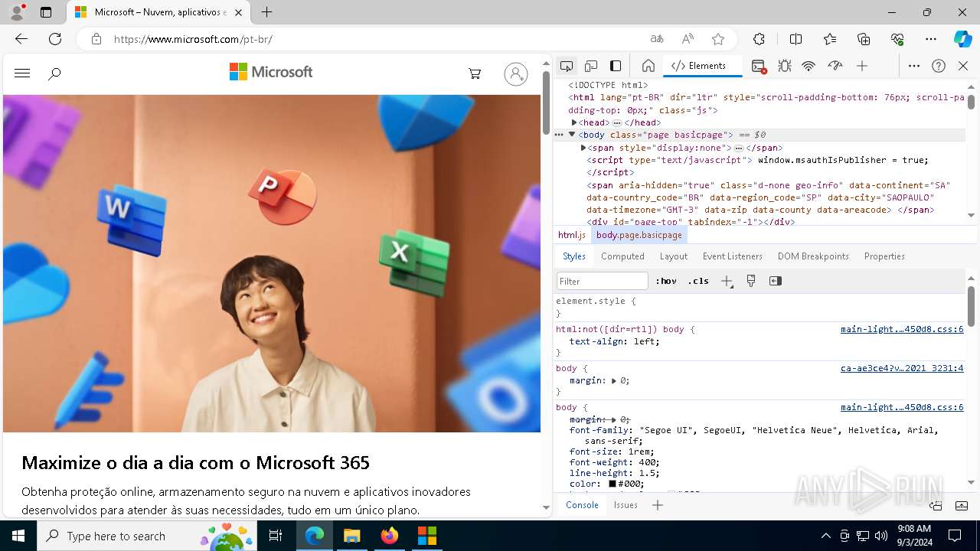Viewport: 980px width, 551px height.
Task: Open the Microsoft site search magnifier
Action: (x=54, y=74)
